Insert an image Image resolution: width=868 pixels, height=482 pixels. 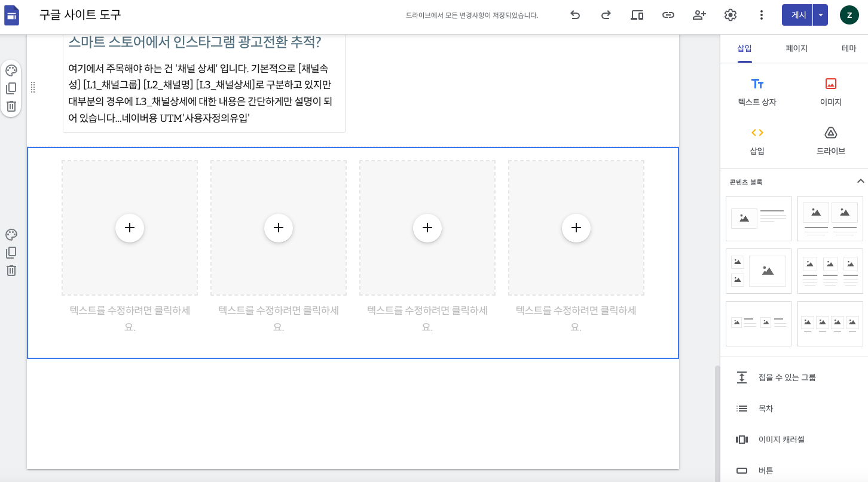[831, 91]
